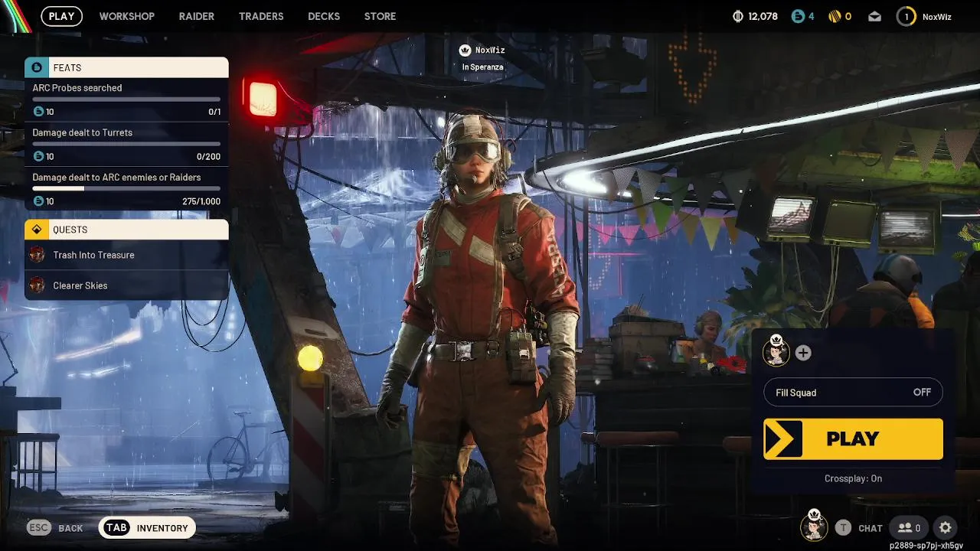Add a squad member with the plus button

(803, 353)
